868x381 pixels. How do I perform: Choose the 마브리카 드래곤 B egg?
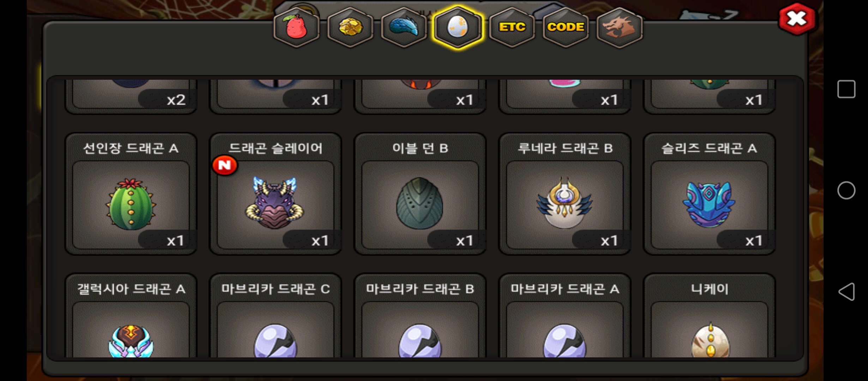click(x=420, y=316)
